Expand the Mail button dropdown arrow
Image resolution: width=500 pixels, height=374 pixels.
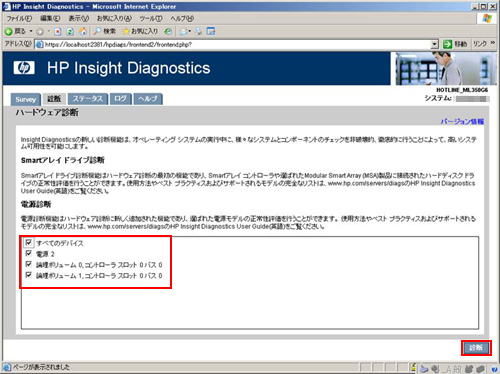tap(190, 32)
